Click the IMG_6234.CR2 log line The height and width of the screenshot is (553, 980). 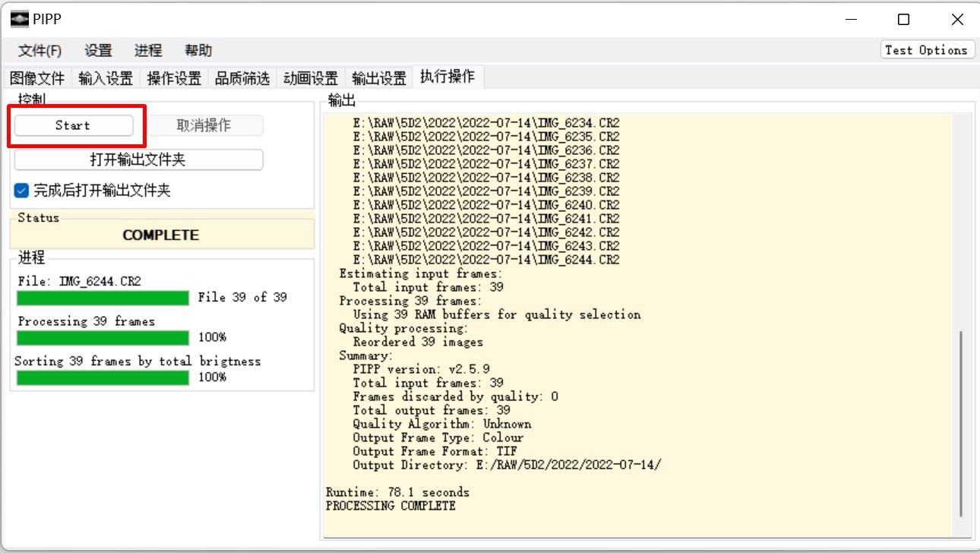pyautogui.click(x=486, y=123)
